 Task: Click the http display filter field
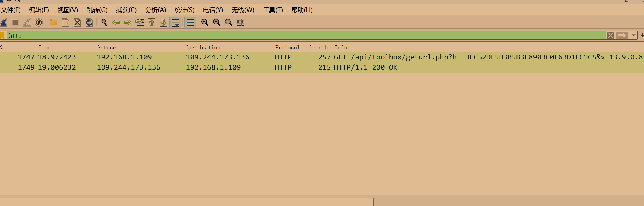coord(306,36)
